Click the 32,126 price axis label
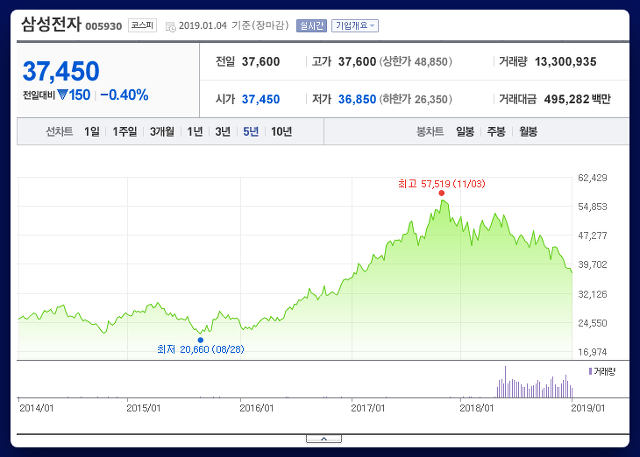 pos(593,294)
